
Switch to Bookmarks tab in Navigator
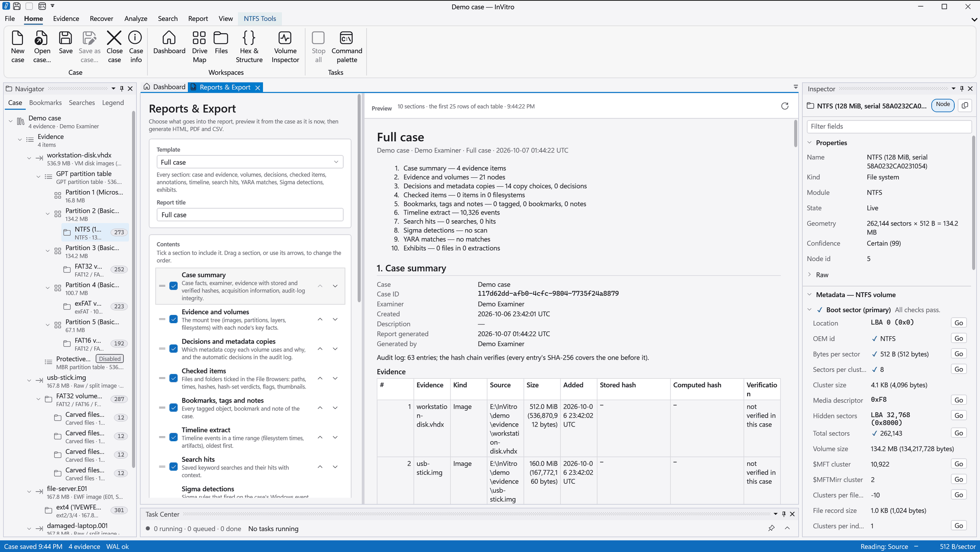point(45,103)
